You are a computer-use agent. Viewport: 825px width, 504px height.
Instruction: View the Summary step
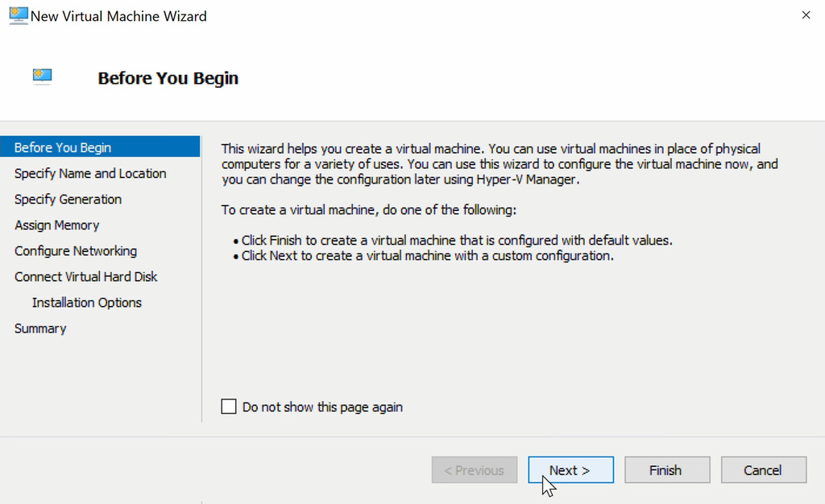(x=40, y=328)
